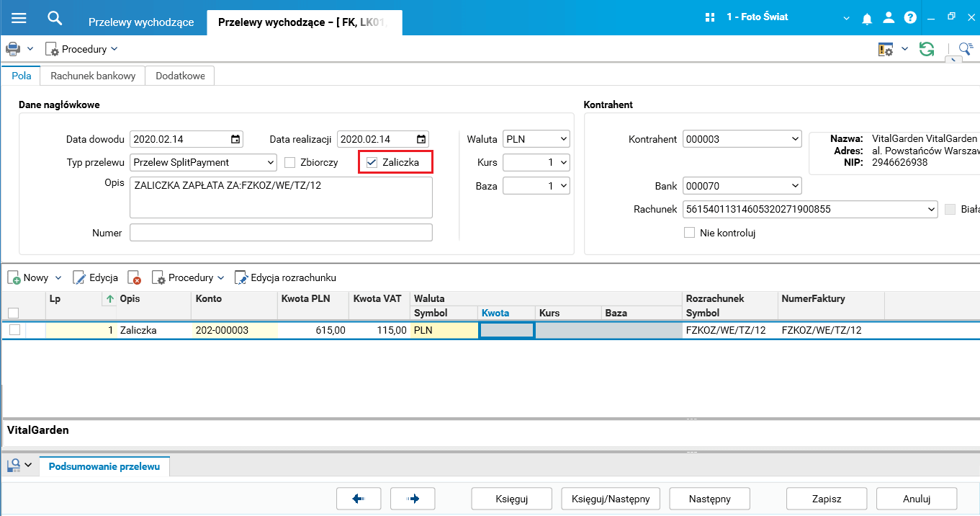Click the printer icon in toolbar

(13, 49)
